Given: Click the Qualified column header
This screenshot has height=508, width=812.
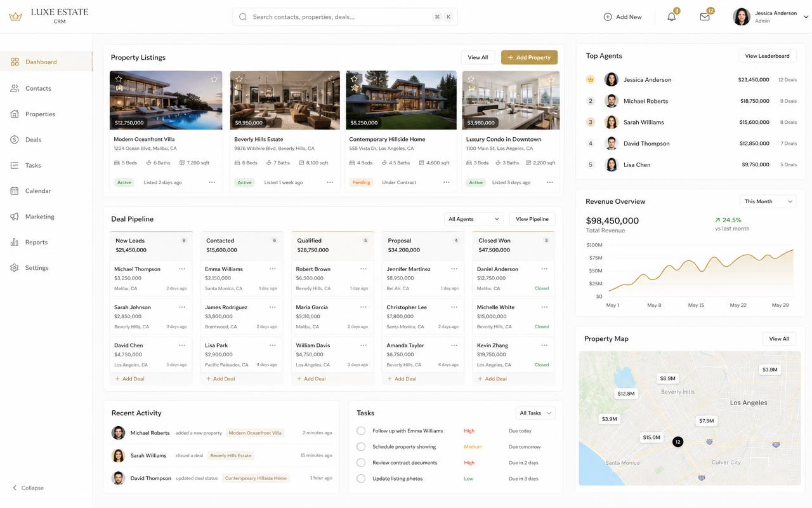Looking at the screenshot, I should tap(332, 245).
